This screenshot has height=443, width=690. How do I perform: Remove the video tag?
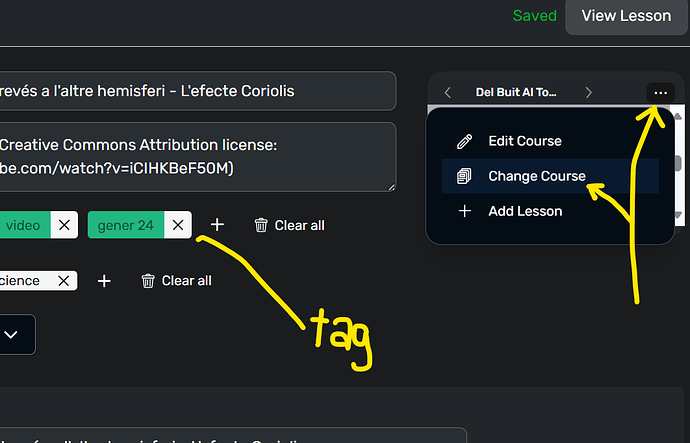pos(64,225)
